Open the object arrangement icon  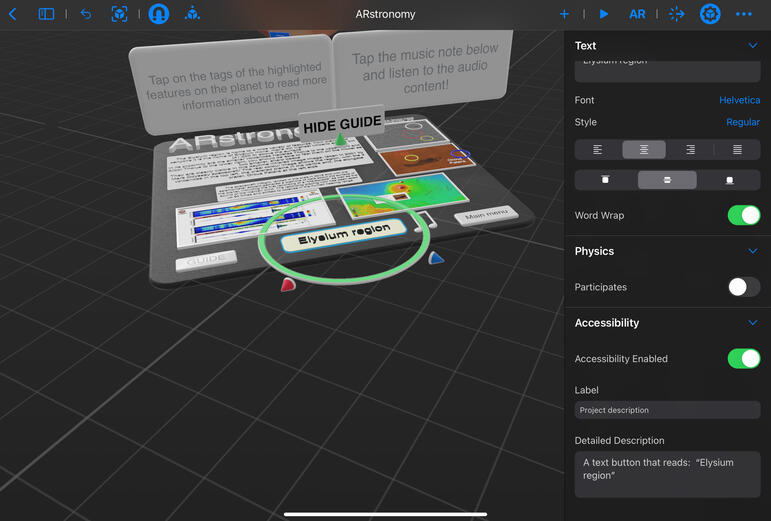click(192, 14)
